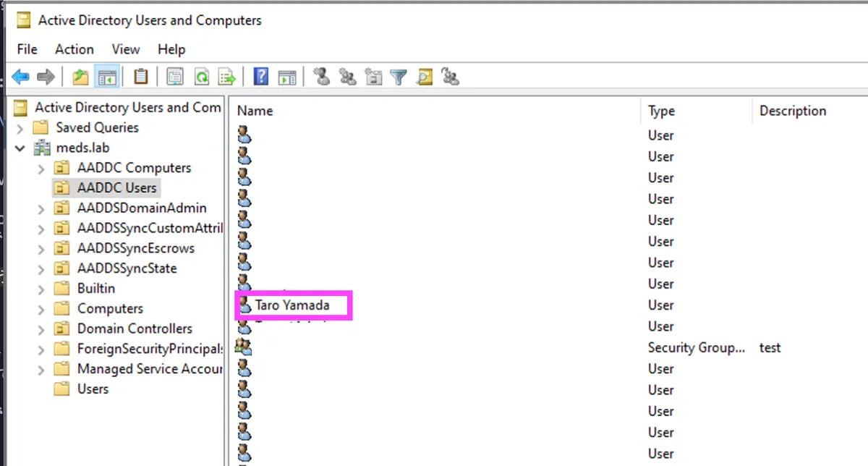Open the View menu
The image size is (868, 466).
tap(126, 49)
